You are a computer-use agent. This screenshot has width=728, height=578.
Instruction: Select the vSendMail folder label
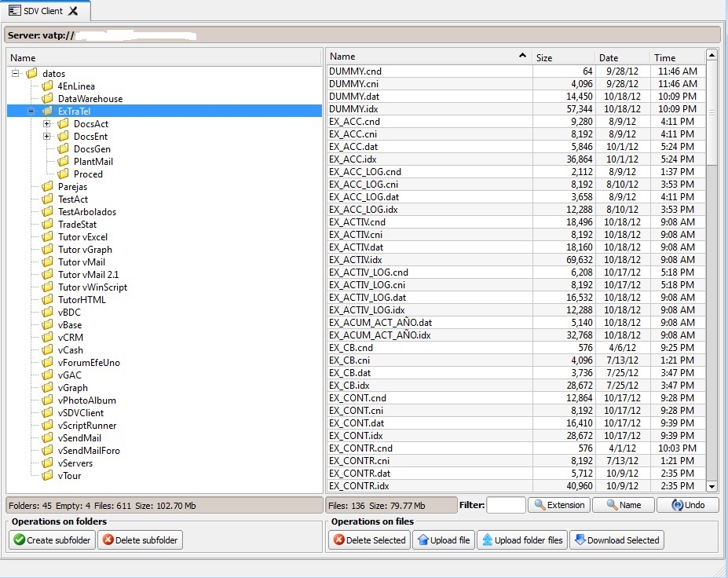click(79, 437)
